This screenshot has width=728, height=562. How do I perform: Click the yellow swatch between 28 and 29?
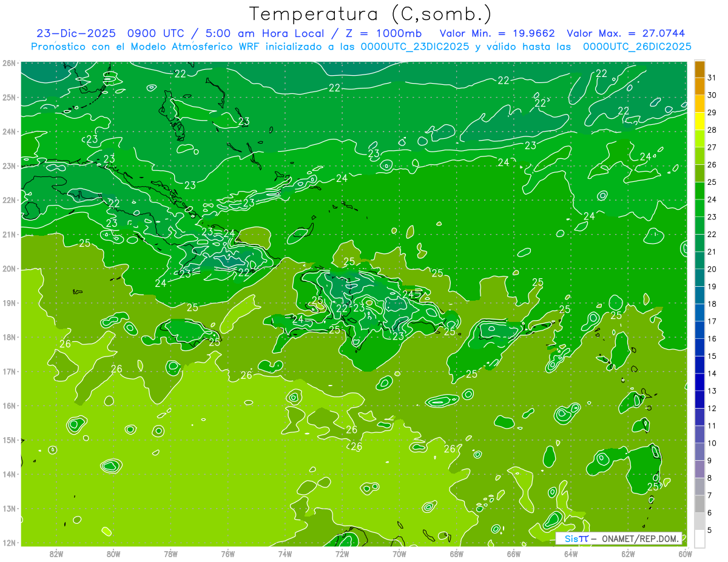click(x=700, y=121)
